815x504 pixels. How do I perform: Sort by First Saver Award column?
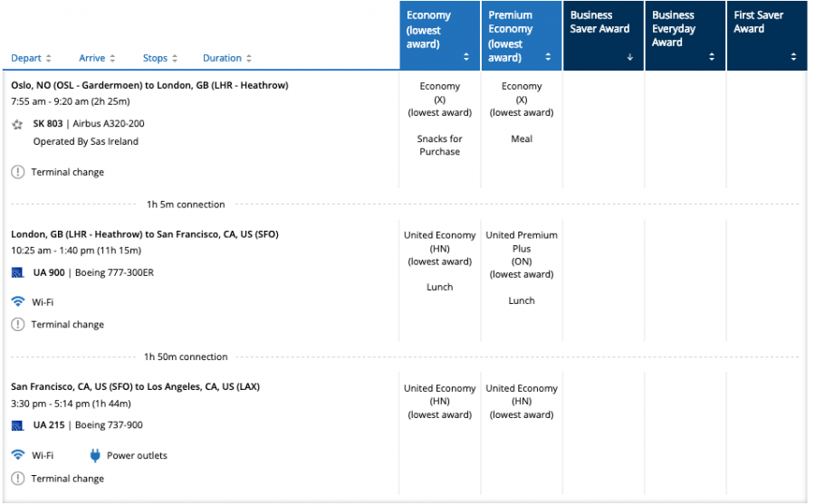point(765,36)
